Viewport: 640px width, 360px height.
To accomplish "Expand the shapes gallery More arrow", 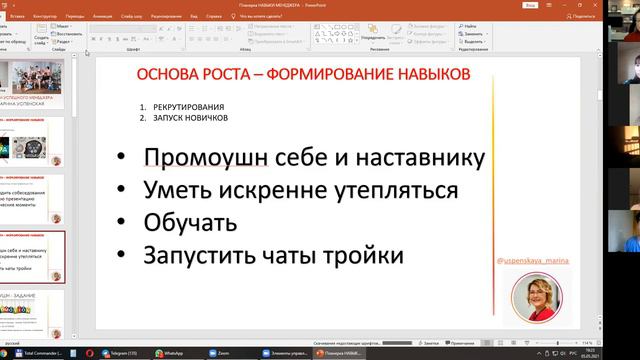I will (358, 41).
